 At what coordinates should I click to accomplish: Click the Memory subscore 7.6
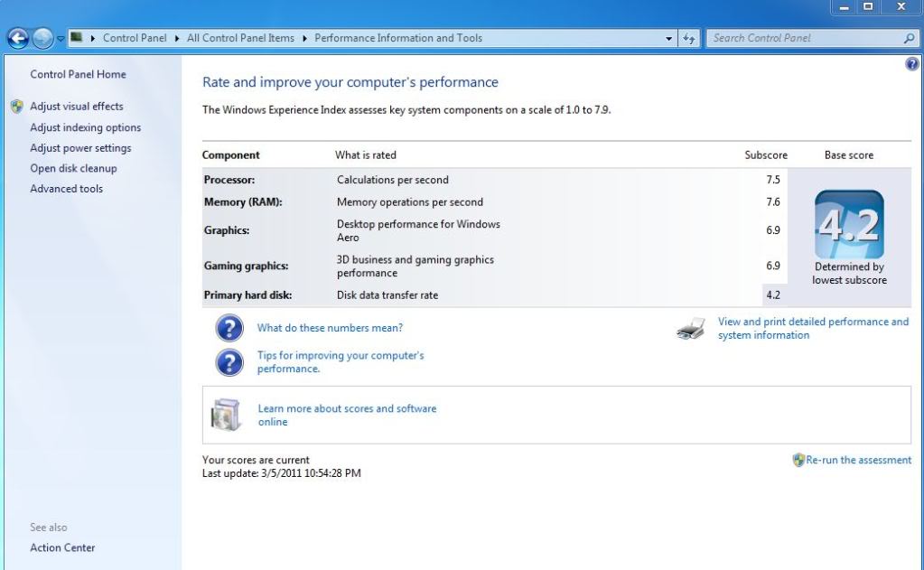(773, 202)
